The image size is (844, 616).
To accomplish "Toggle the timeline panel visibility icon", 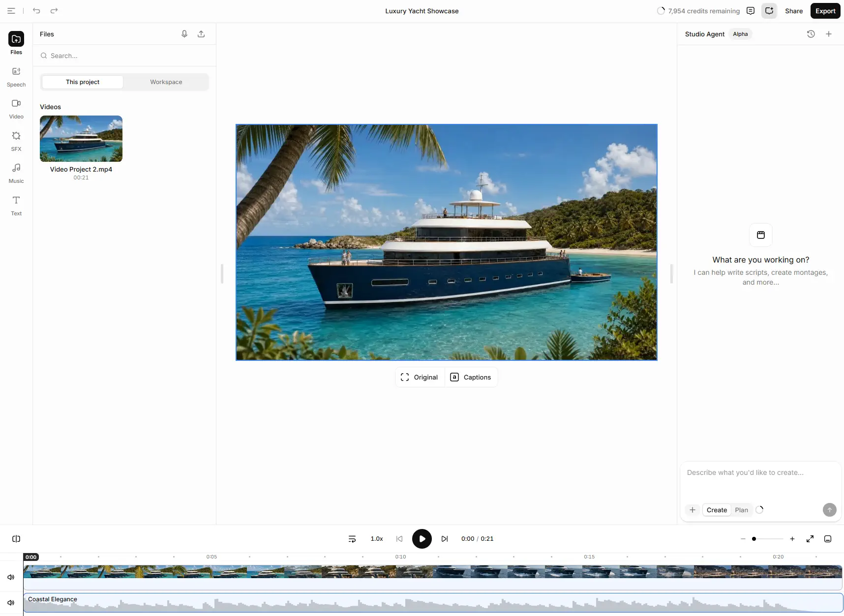I will tap(828, 539).
